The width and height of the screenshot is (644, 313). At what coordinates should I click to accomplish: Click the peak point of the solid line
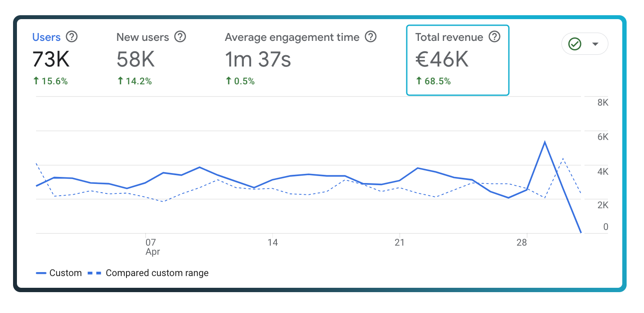(x=544, y=142)
